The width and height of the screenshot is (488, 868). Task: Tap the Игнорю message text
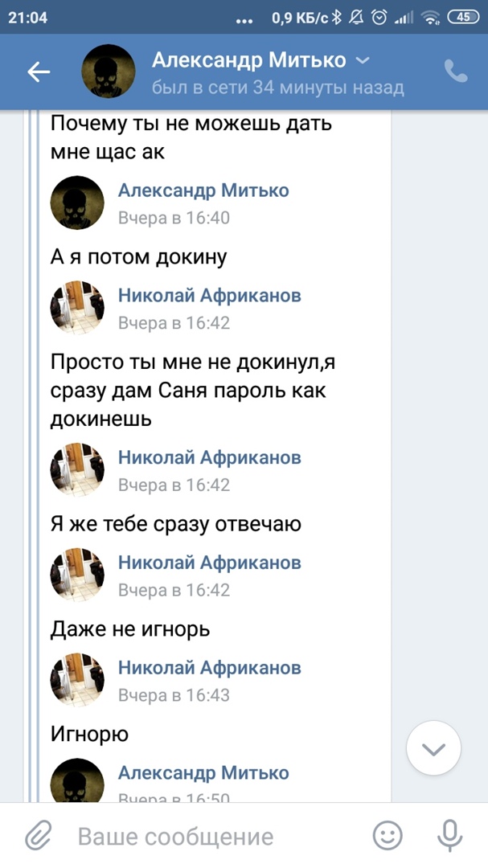click(x=89, y=734)
